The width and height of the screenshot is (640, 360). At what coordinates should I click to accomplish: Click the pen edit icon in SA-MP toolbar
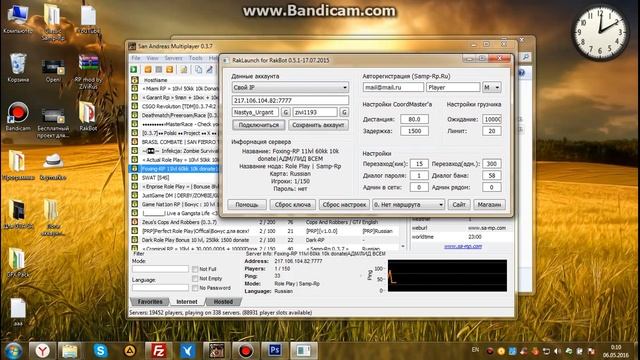pyautogui.click(x=209, y=69)
